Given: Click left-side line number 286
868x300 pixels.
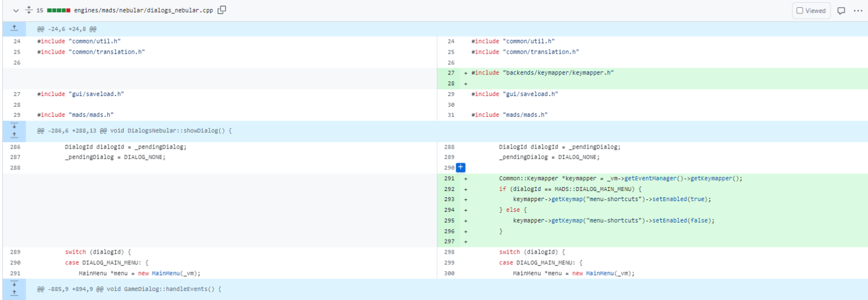Looking at the screenshot, I should coord(16,147).
